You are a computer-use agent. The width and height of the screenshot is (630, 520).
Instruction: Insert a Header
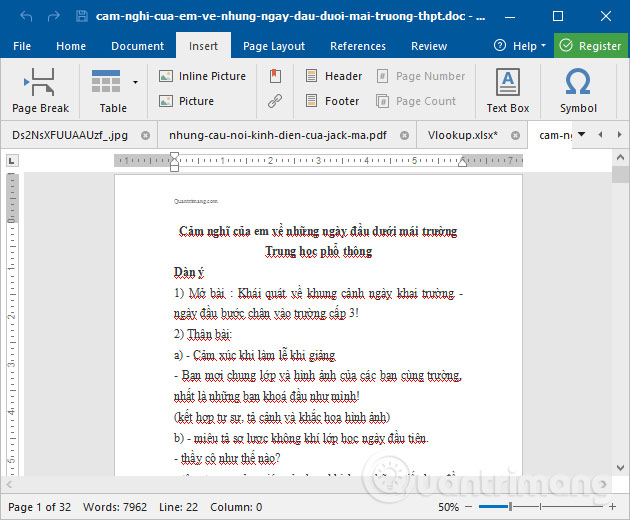pyautogui.click(x=334, y=76)
